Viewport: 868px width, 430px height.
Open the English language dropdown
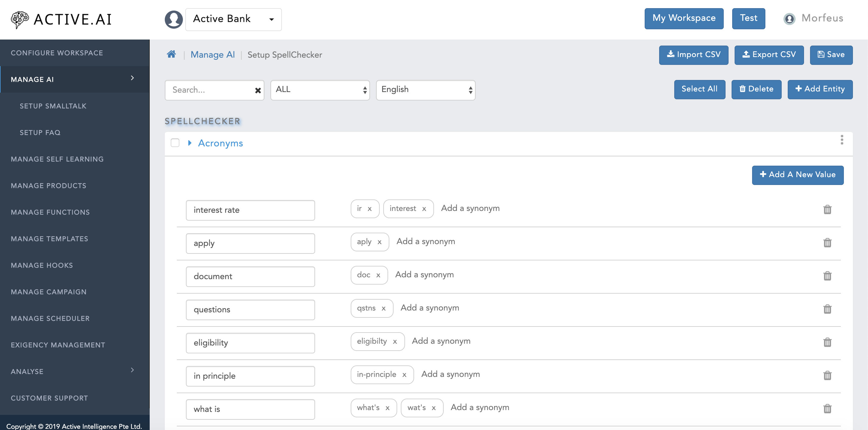tap(426, 89)
